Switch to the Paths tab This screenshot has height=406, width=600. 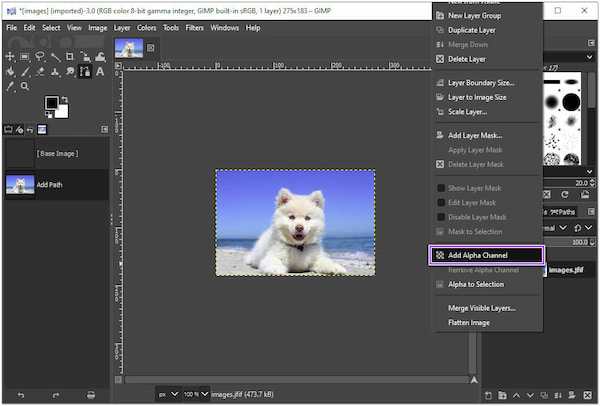562,212
